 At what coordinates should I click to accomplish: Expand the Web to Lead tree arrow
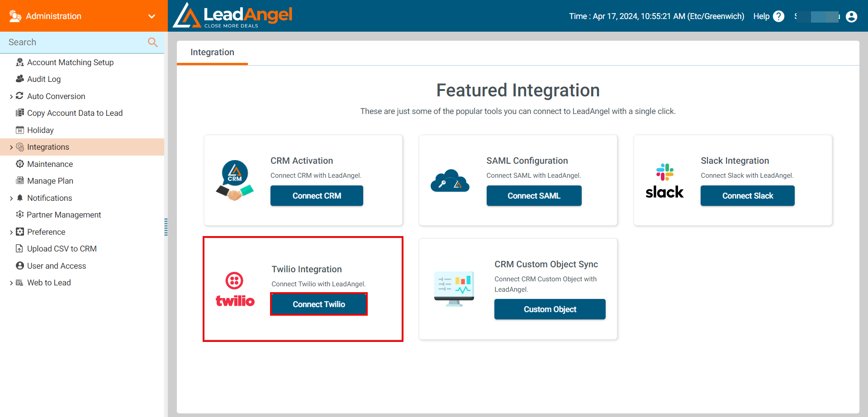click(x=11, y=283)
